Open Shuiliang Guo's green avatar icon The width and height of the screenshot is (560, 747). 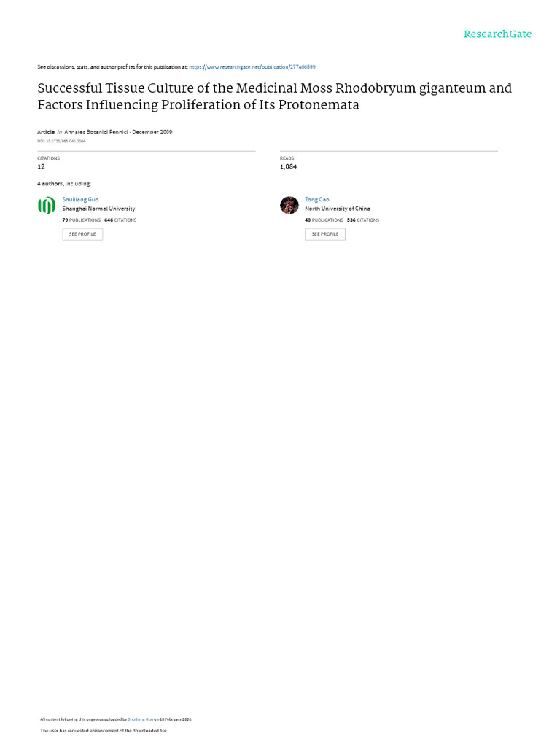click(47, 205)
